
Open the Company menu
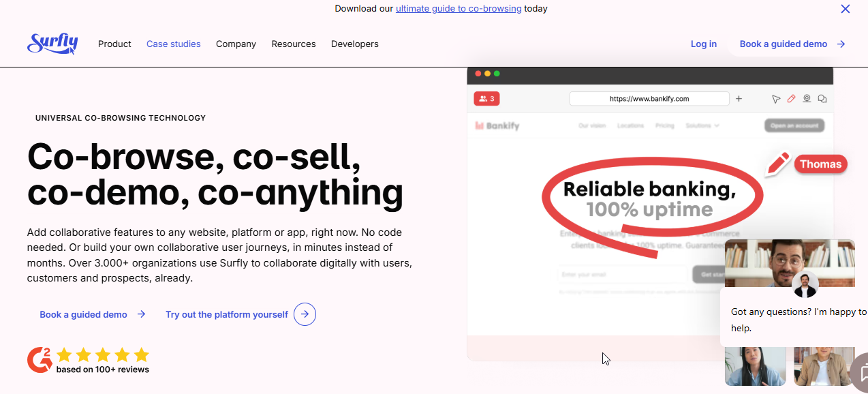click(x=236, y=44)
